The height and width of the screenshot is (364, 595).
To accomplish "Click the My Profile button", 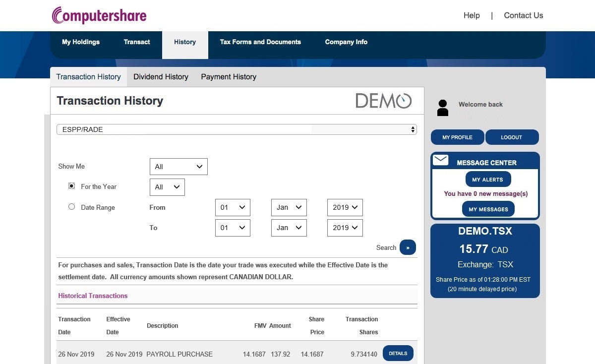I will pyautogui.click(x=457, y=137).
